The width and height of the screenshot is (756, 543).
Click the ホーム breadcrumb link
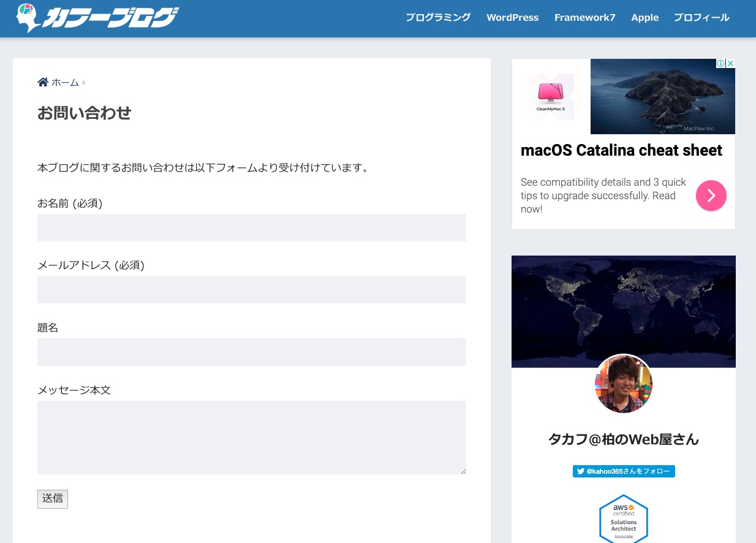65,83
